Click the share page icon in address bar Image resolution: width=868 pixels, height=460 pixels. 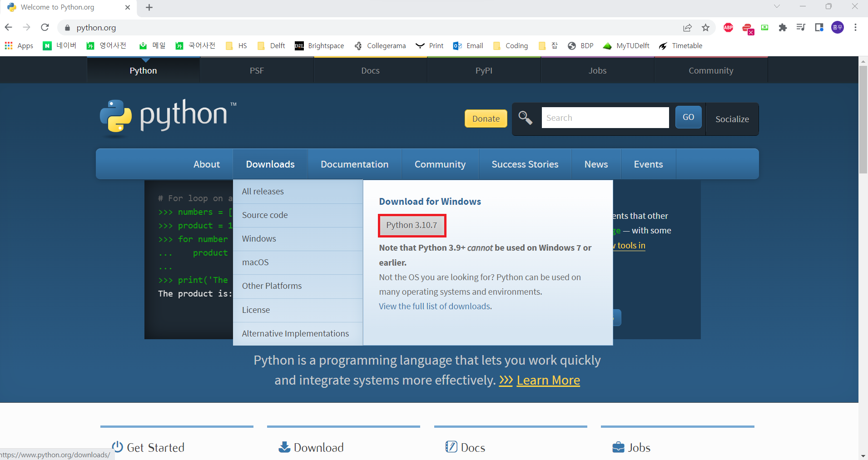(x=687, y=28)
